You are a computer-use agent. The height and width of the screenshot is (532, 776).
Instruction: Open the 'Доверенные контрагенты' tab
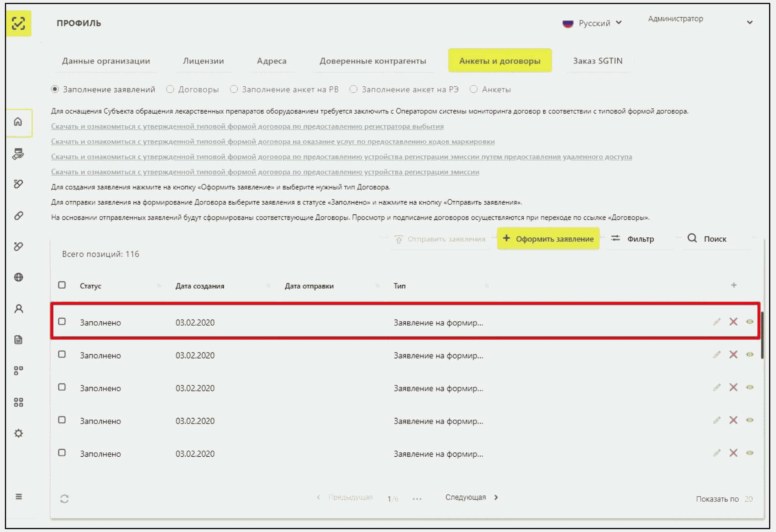[x=373, y=61]
